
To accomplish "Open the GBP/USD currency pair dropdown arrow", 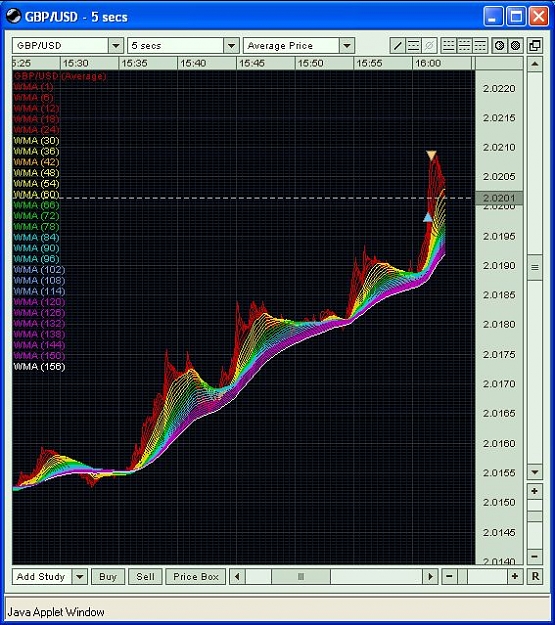I will 116,46.
